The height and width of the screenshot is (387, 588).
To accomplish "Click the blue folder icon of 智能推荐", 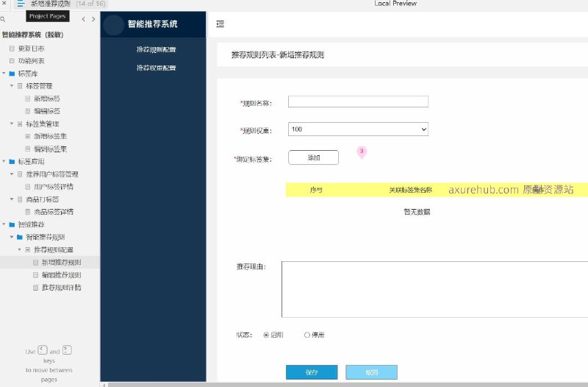I will [12, 224].
